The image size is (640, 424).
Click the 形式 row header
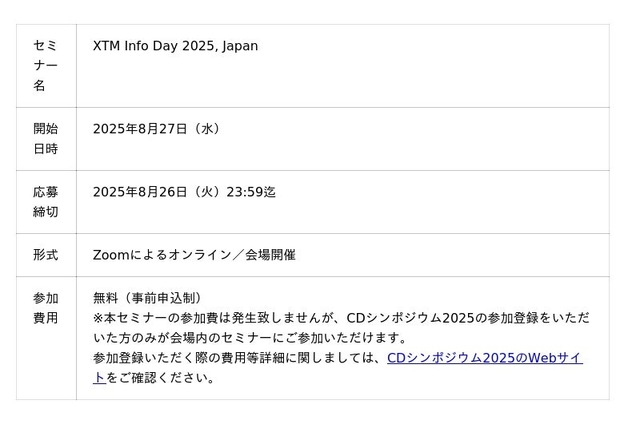click(x=45, y=255)
